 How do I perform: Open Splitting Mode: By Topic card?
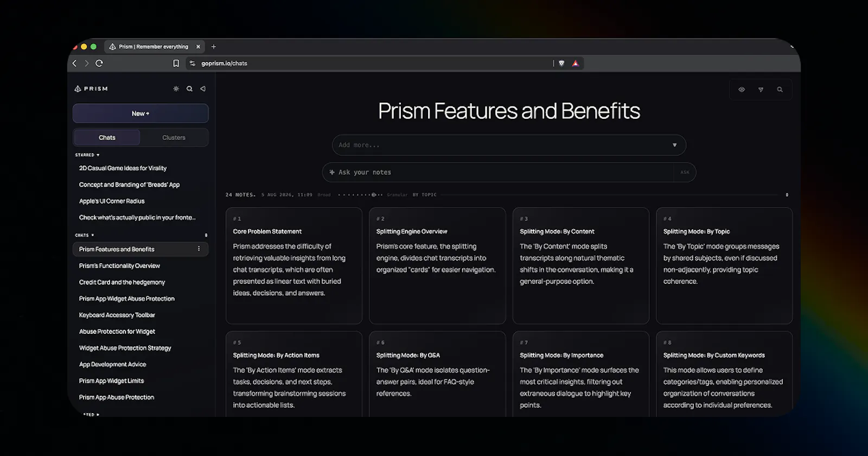click(x=724, y=265)
